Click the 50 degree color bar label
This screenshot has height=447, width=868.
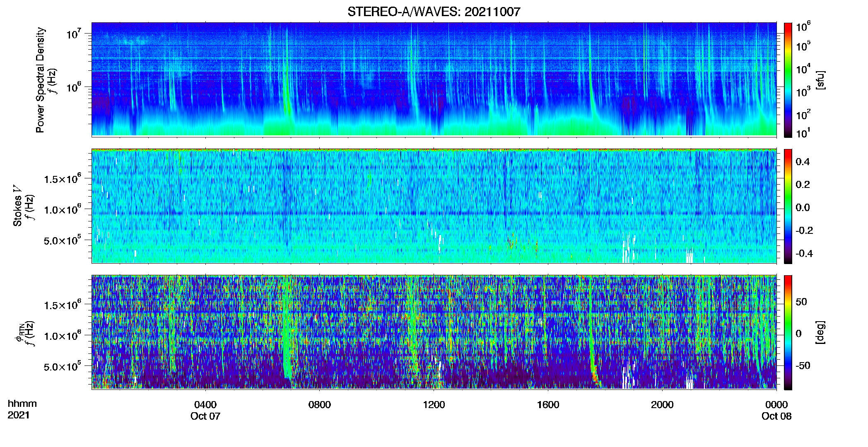[x=801, y=302]
